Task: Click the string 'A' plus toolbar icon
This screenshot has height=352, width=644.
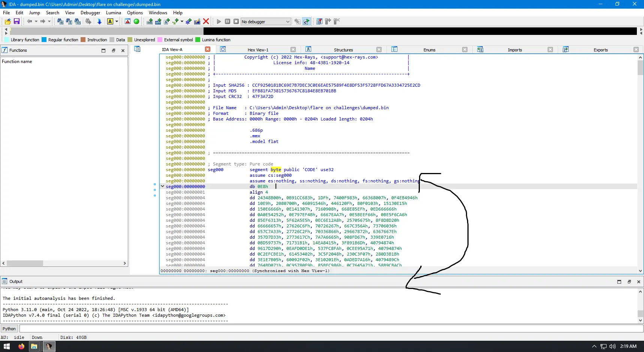Action: (x=167, y=21)
